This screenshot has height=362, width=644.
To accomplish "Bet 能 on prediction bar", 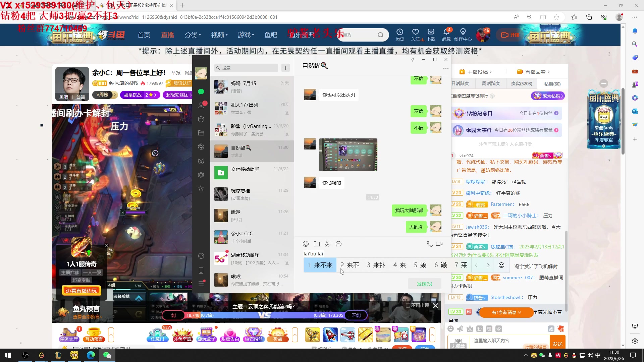I will tap(173, 315).
